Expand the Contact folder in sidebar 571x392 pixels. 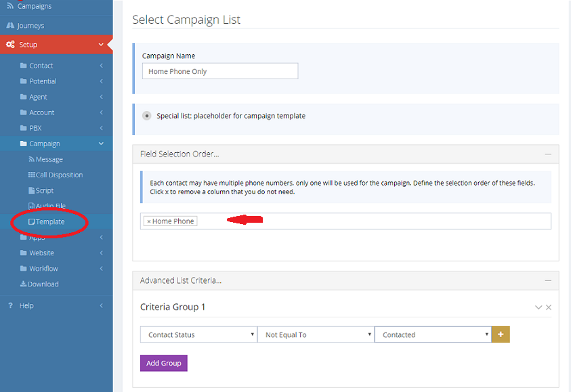pyautogui.click(x=41, y=66)
